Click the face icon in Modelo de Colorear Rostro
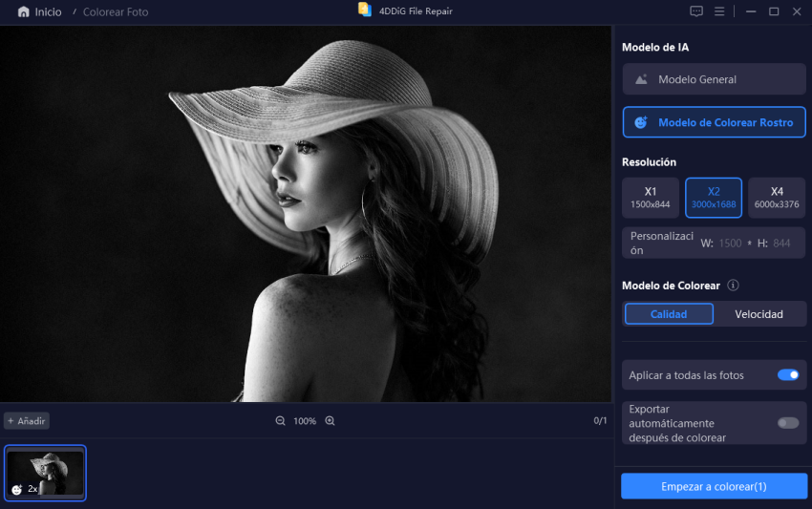Screen dimensions: 812x509 click(641, 122)
